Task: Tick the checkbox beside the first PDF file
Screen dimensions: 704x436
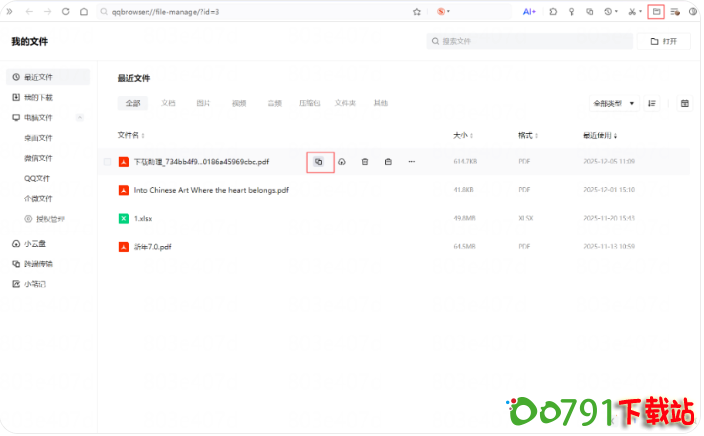Action: (108, 161)
